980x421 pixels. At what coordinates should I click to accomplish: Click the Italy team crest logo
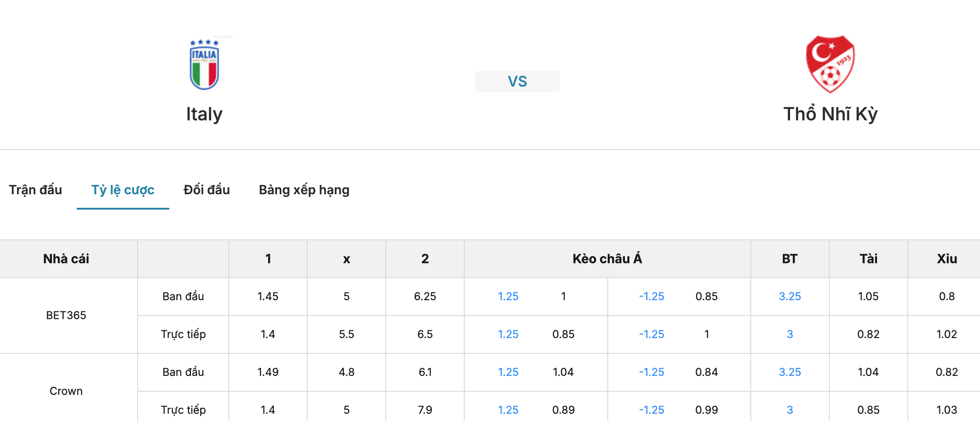coord(204,64)
